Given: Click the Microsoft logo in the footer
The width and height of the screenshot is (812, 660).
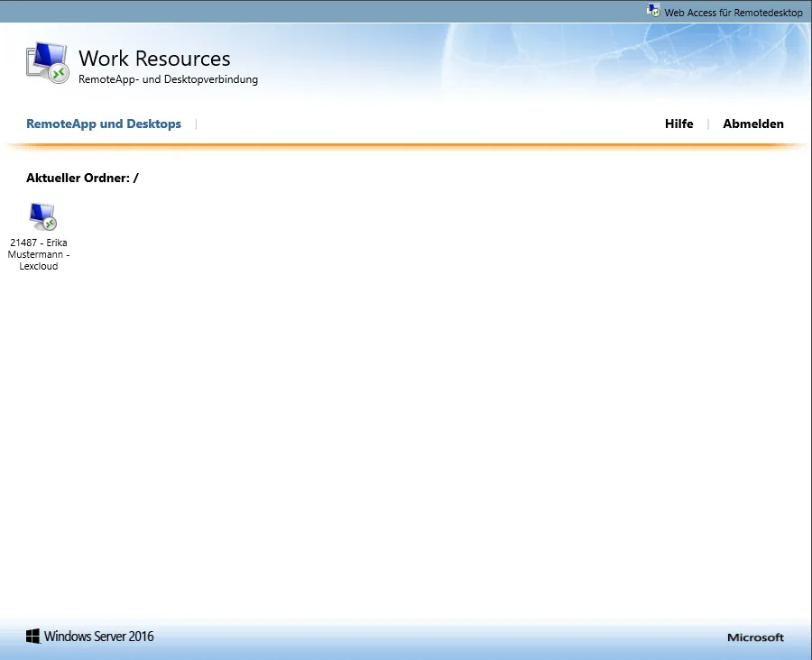Looking at the screenshot, I should point(755,637).
